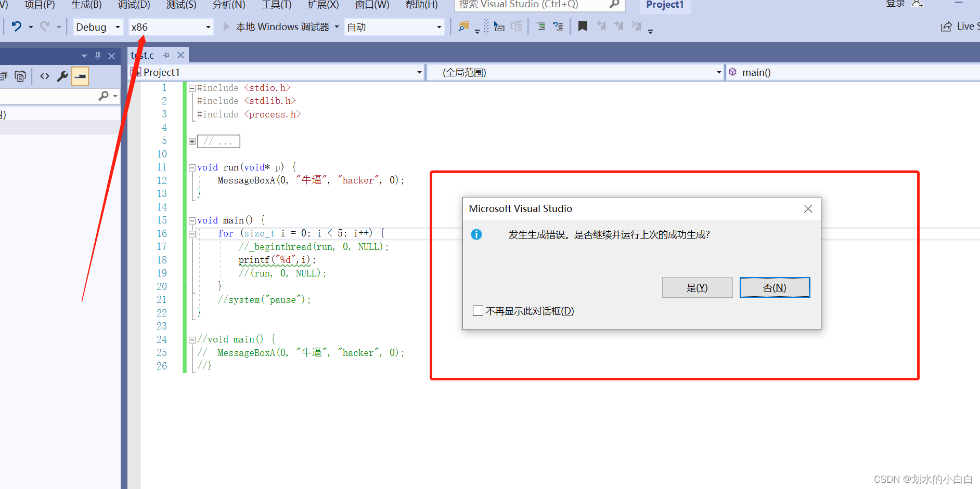
Task: Go to next bookmark icon
Action: pyautogui.click(x=618, y=26)
